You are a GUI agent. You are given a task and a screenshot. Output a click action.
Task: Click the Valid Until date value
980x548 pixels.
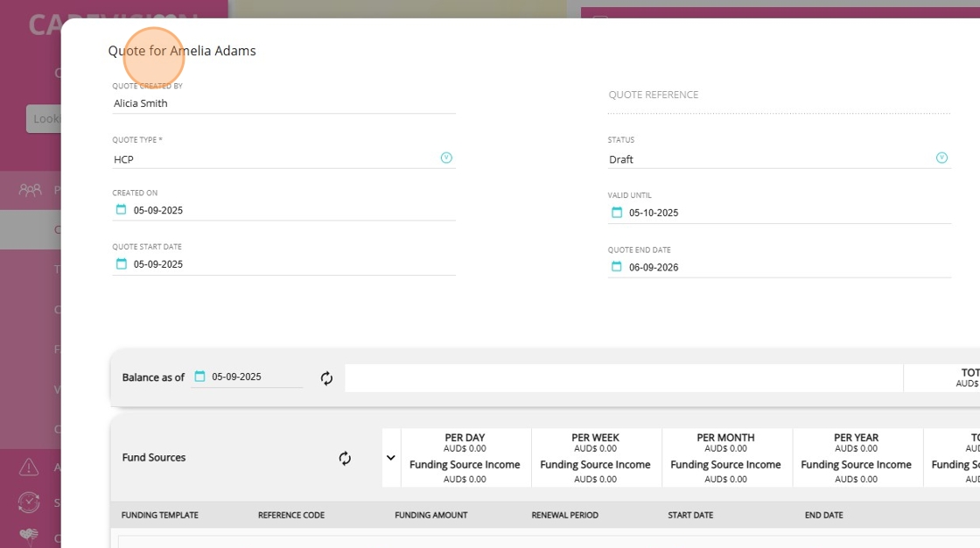click(x=654, y=213)
